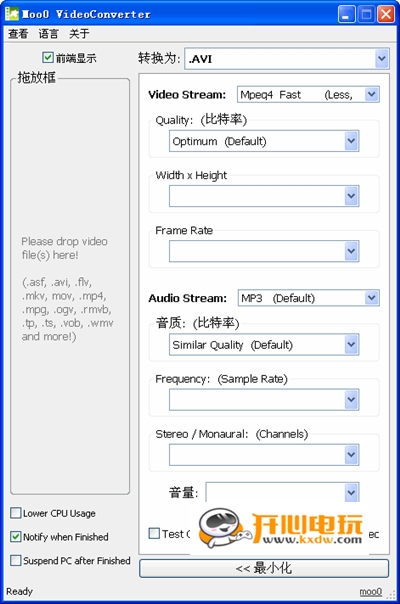400x604 pixels.
Task: Open the 语言 menu
Action: click(x=48, y=34)
